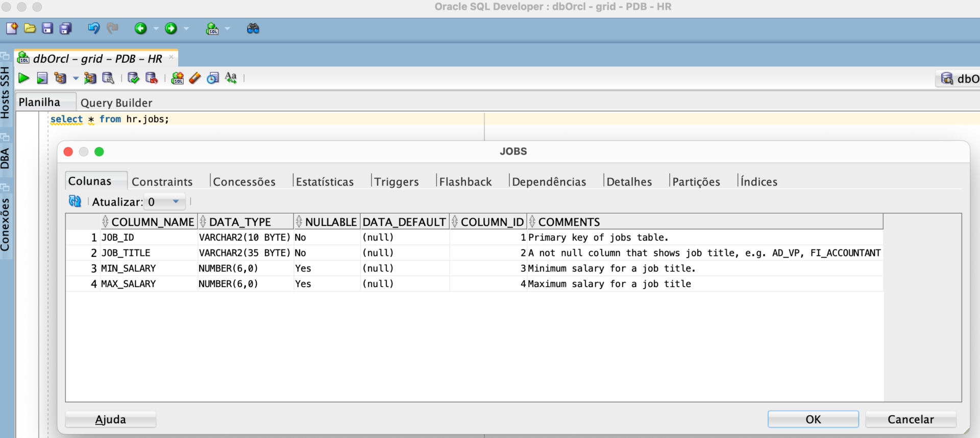Switch to the Constraints tab
Screen dimensions: 980x438
tap(162, 182)
